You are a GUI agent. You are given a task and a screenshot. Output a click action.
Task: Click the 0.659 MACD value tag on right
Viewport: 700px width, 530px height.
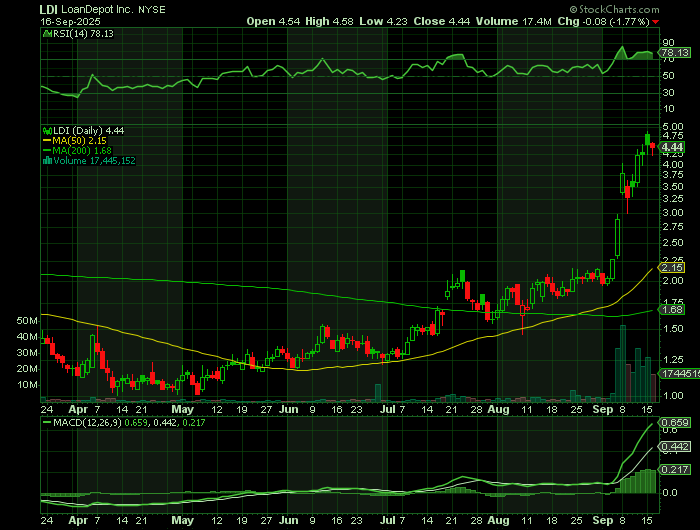676,422
